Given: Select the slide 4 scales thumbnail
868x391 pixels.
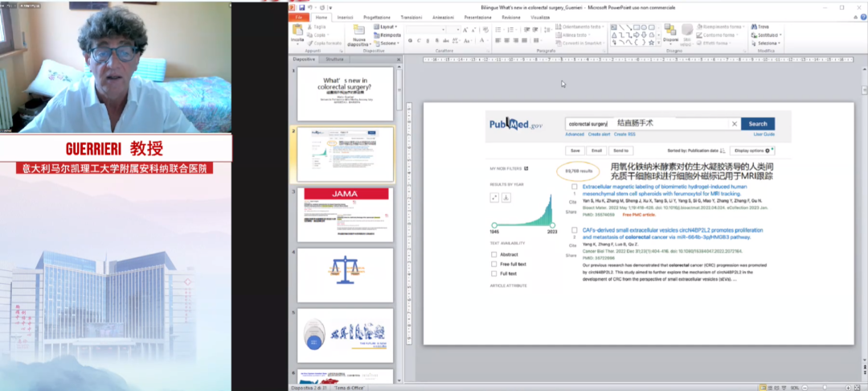Looking at the screenshot, I should (346, 275).
